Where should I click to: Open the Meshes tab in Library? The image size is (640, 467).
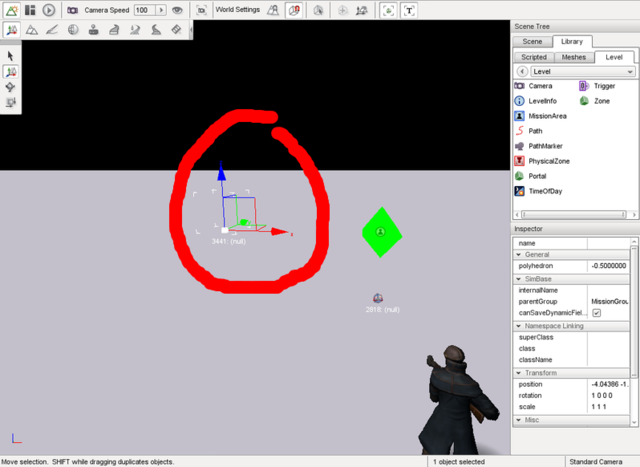coord(574,57)
